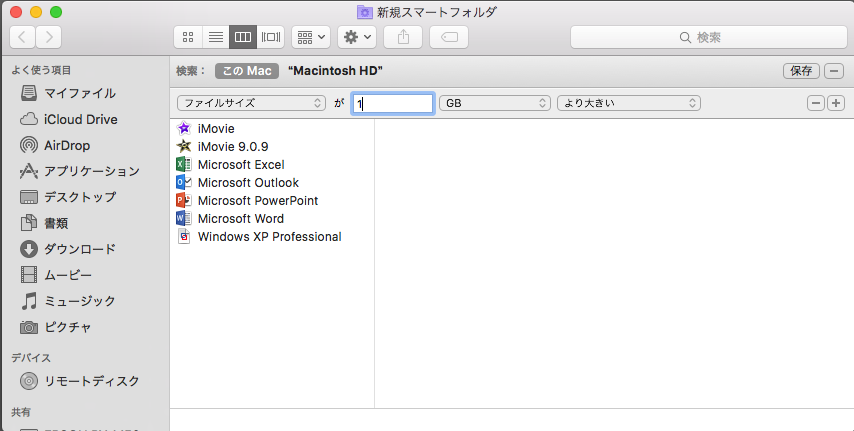Remove search bar with minus next to 保存

(834, 71)
